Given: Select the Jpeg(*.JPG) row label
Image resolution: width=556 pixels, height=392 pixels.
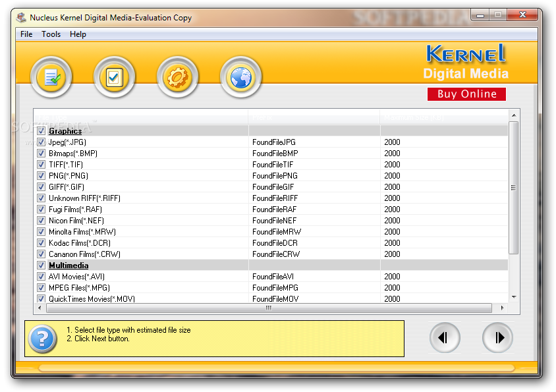Looking at the screenshot, I should pyautogui.click(x=67, y=142).
